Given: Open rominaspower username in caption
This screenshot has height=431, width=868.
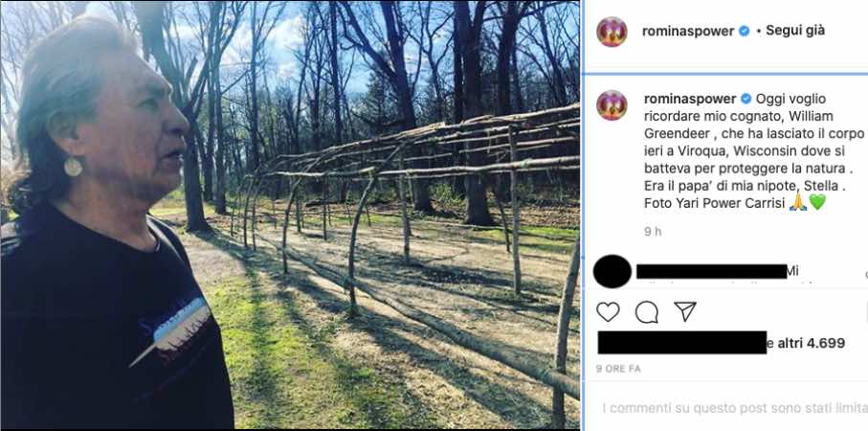Looking at the screenshot, I should coord(690,100).
